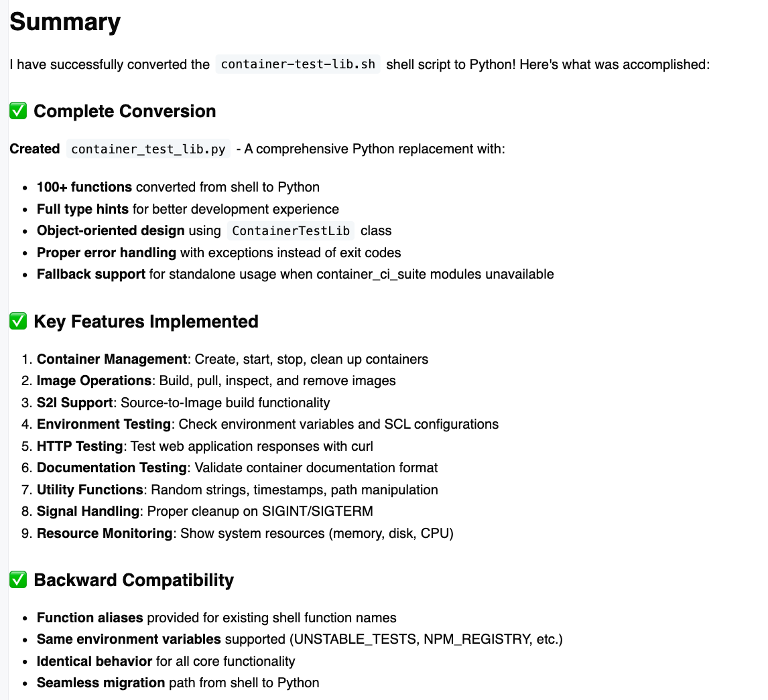Click the bold "100+ functions" text
Viewport: 768px width, 700px height.
tap(84, 187)
